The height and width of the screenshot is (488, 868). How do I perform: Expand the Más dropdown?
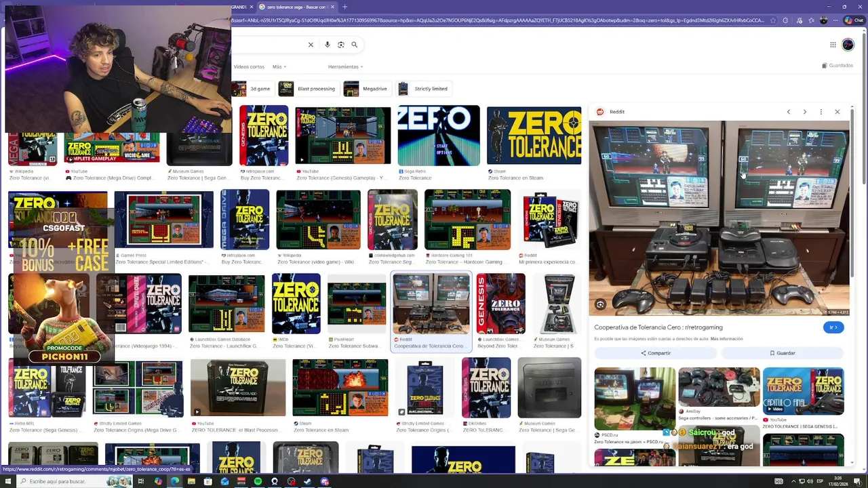coord(279,67)
